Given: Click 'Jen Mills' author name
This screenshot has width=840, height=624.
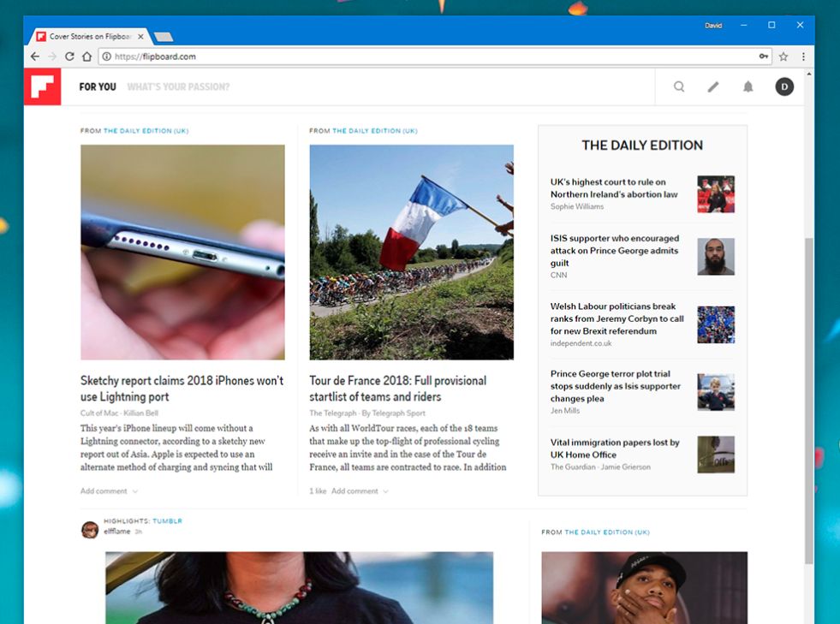Looking at the screenshot, I should coord(564,410).
